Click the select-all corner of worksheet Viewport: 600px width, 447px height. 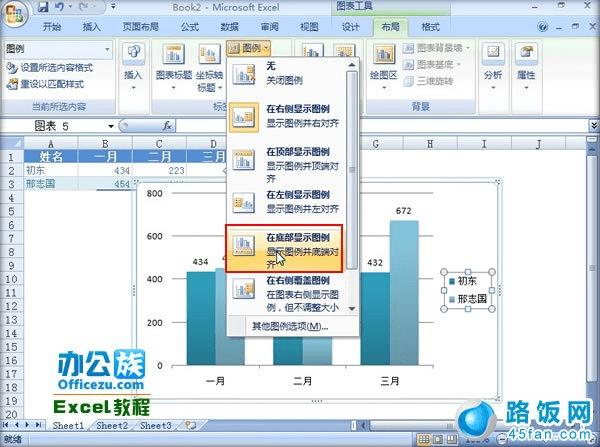12,143
